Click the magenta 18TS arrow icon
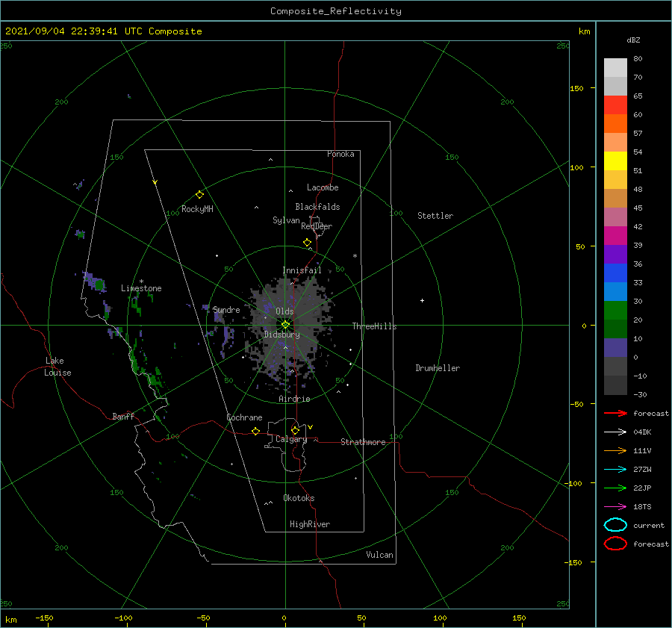The height and width of the screenshot is (628, 672). pos(615,507)
